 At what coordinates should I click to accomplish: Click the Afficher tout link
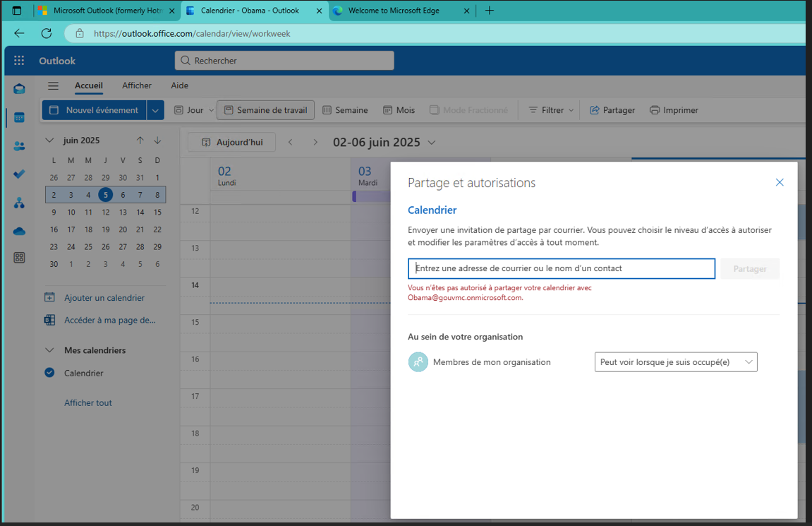(88, 402)
